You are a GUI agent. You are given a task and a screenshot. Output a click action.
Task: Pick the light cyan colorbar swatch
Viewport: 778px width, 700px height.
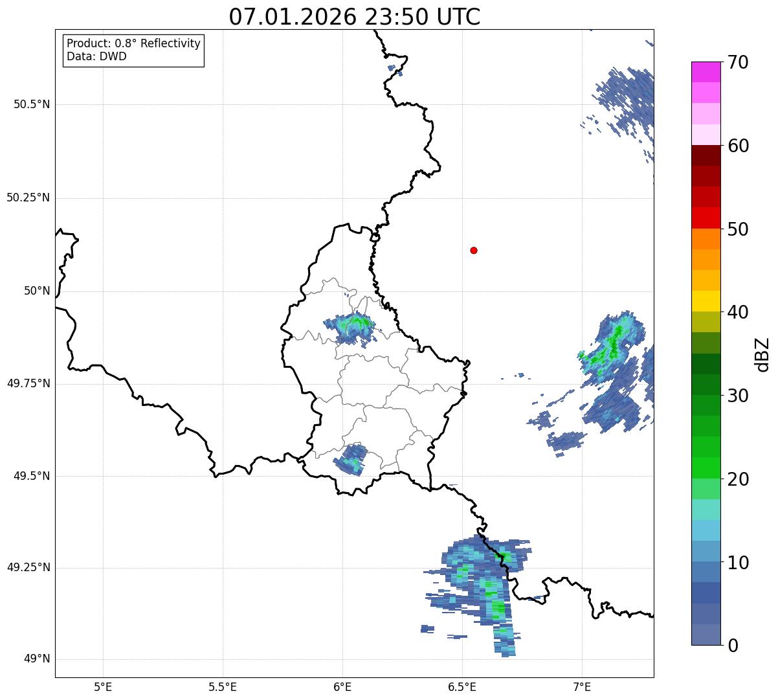pos(706,510)
